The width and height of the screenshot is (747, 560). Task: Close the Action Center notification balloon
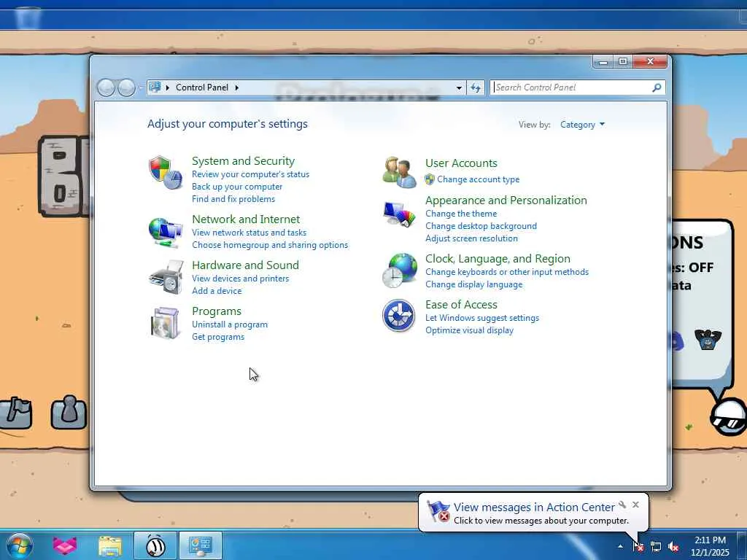pos(635,505)
